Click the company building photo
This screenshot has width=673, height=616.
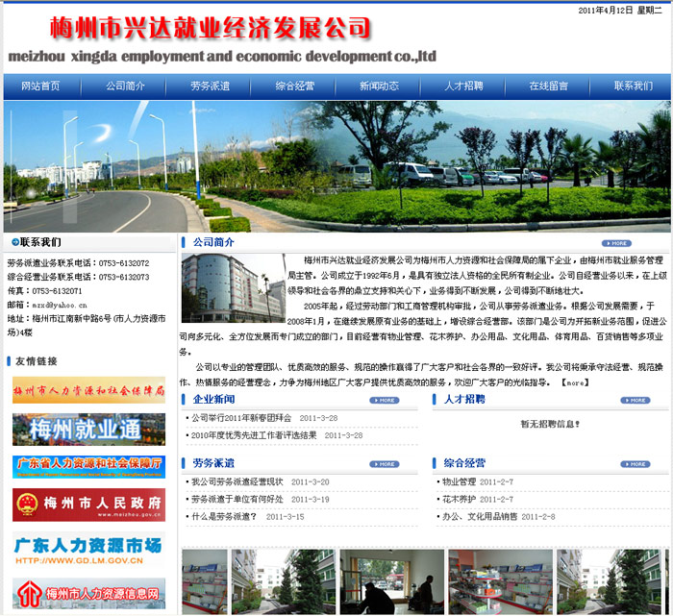233,288
